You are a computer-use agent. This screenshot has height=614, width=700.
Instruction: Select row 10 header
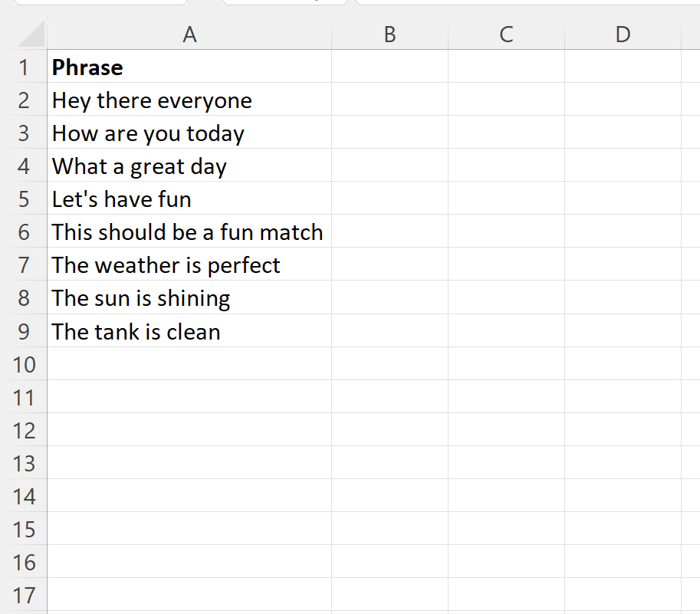pyautogui.click(x=24, y=364)
